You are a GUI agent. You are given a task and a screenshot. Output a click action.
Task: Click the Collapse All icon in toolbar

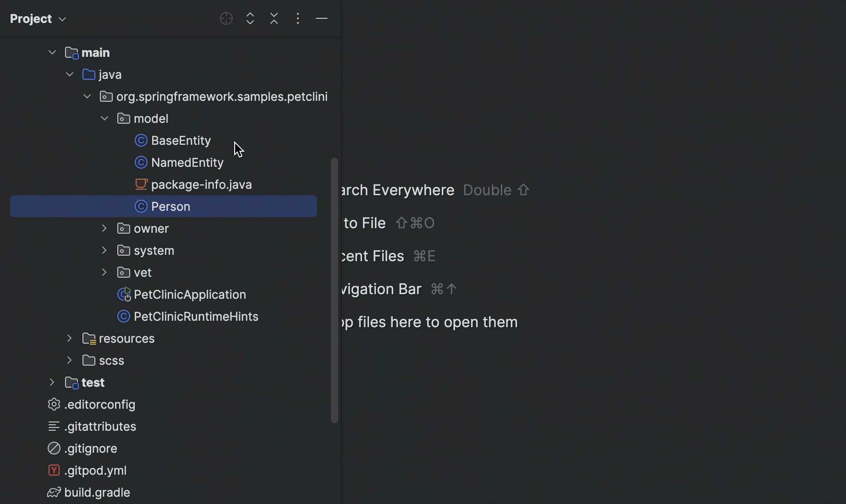tap(274, 19)
